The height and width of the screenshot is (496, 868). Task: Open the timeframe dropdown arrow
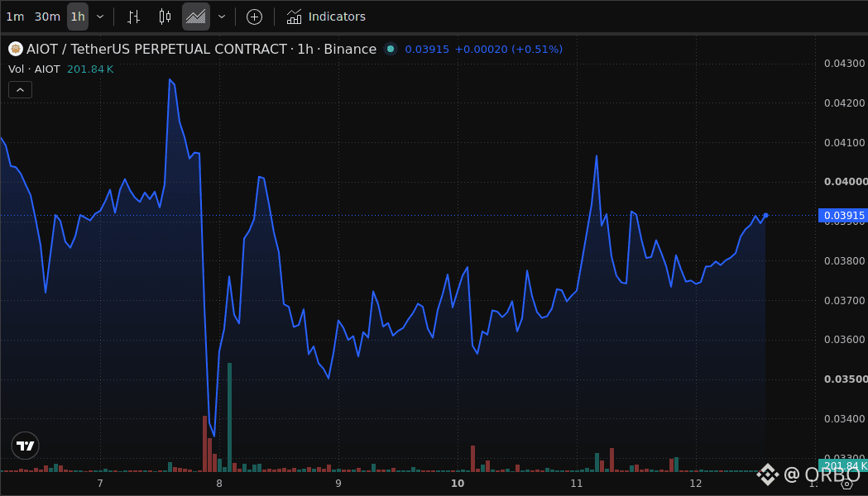tap(100, 17)
